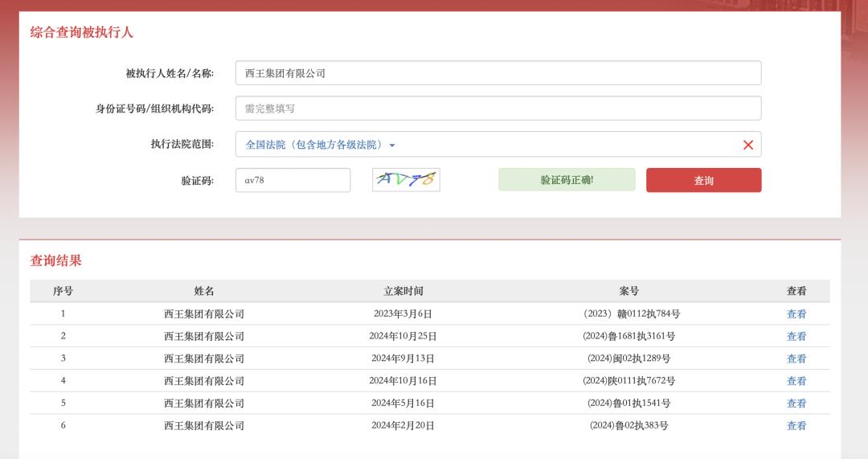The image size is (868, 459).
Task: Click the 查询结果 heading
Action: coord(55,260)
